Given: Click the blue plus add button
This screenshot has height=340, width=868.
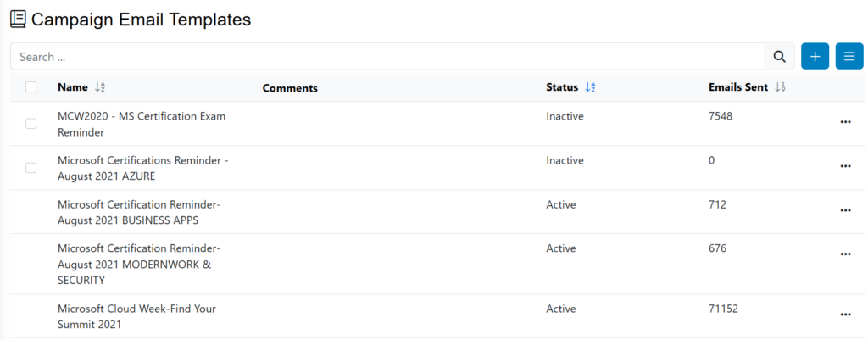Looking at the screenshot, I should 815,57.
